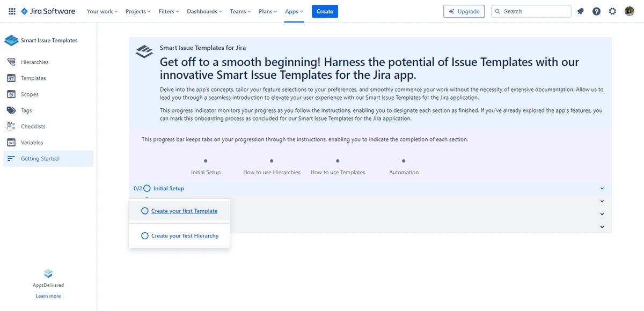Expand the Projects dropdown

click(138, 11)
